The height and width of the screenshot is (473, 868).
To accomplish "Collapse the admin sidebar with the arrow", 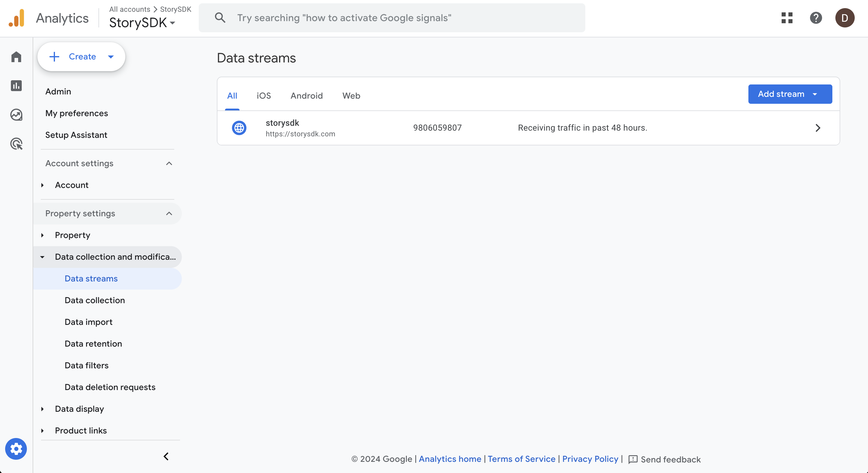I will (166, 456).
